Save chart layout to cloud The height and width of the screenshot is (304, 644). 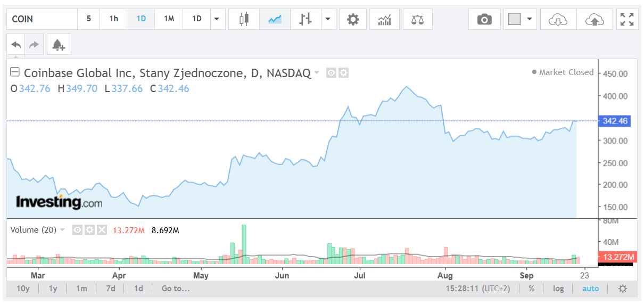tap(595, 19)
